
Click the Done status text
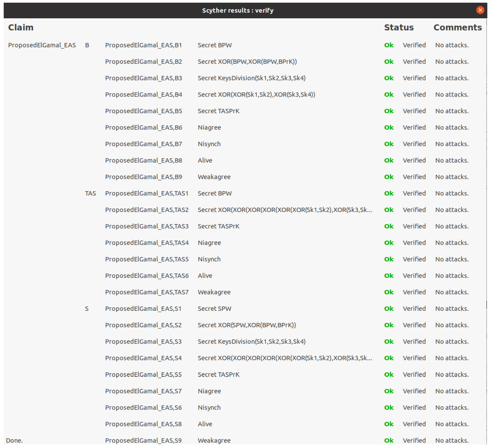(14, 440)
